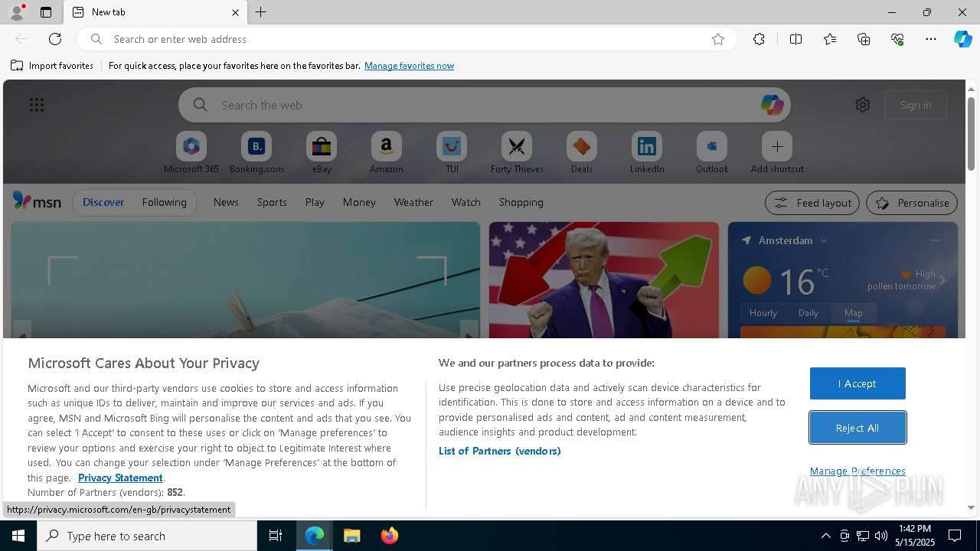The image size is (980, 551).
Task: Open the Copilot sidebar icon
Action: point(962,39)
